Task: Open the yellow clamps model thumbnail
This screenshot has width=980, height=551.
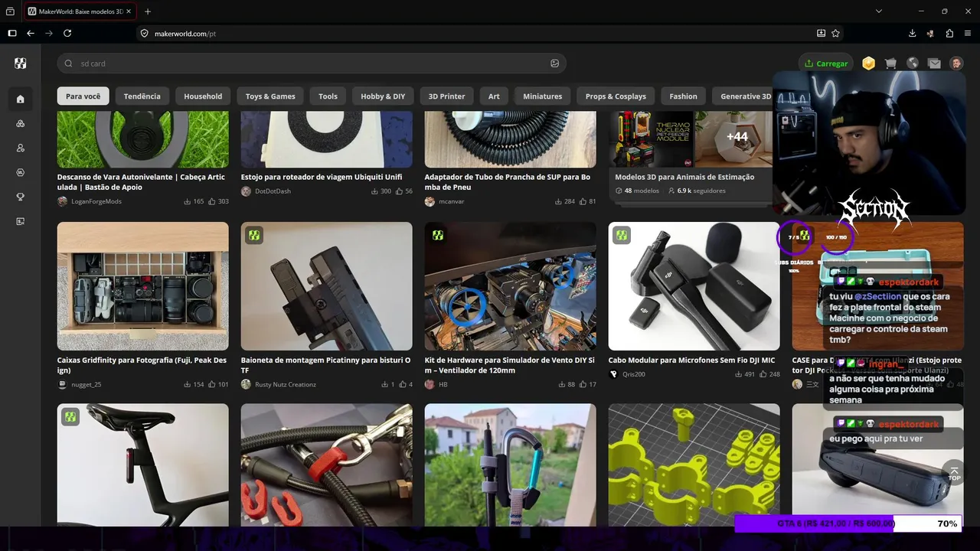Action: [694, 465]
